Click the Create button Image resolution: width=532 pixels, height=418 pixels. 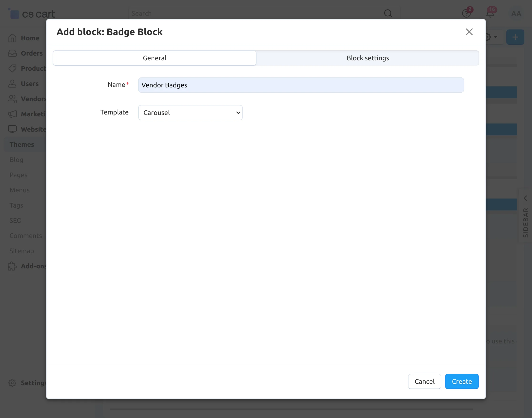pyautogui.click(x=461, y=381)
